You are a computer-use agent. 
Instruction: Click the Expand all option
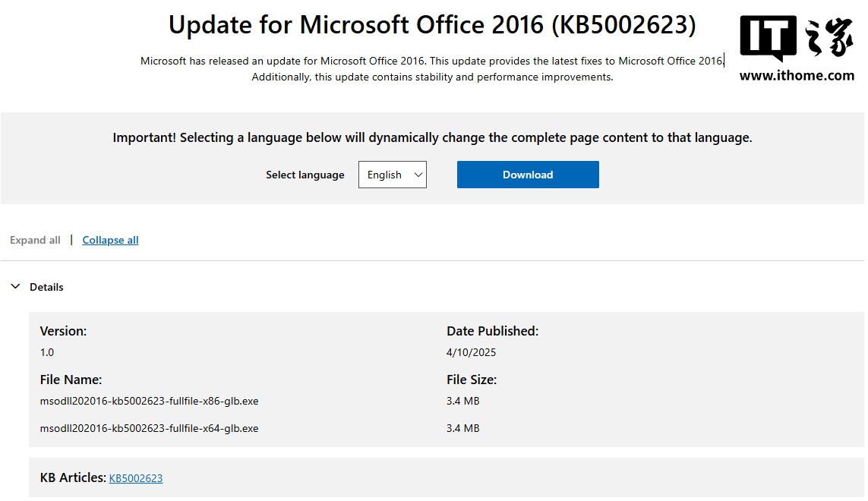pyautogui.click(x=35, y=240)
